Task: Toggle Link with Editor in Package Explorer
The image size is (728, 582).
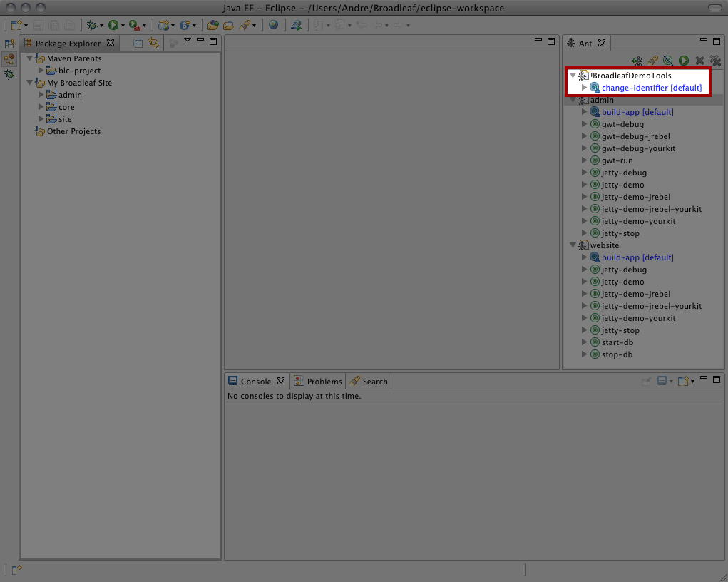Action: pyautogui.click(x=153, y=42)
